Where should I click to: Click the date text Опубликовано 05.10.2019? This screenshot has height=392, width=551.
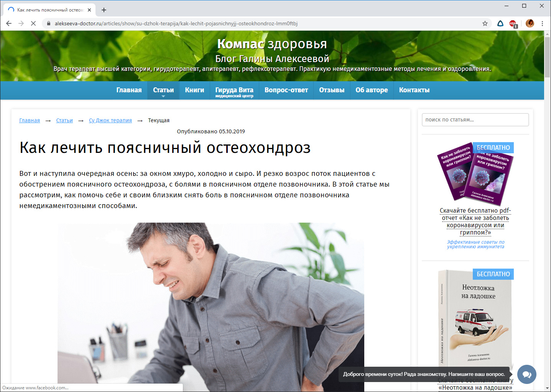(x=211, y=131)
